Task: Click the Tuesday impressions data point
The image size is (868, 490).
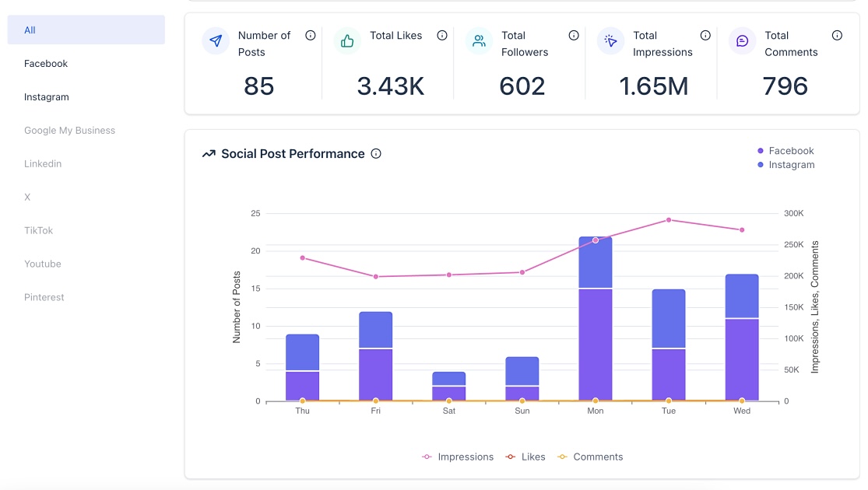Action: click(669, 220)
